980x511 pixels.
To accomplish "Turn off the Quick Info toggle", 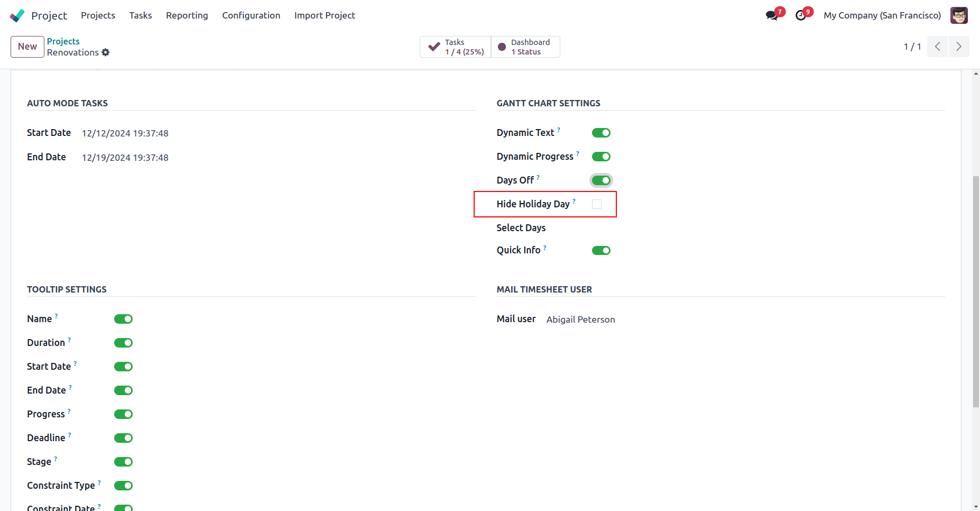I will point(601,251).
